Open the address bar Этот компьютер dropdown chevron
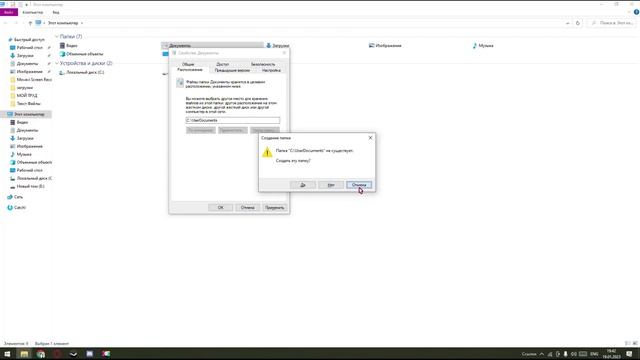This screenshot has height=360, width=640. (x=82, y=23)
